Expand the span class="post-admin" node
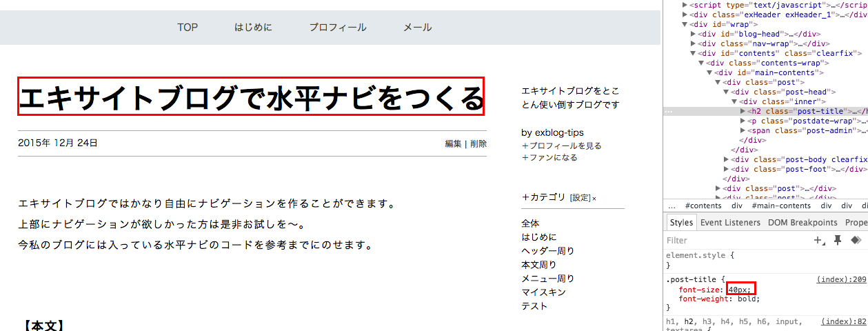The image size is (868, 331). click(x=743, y=130)
